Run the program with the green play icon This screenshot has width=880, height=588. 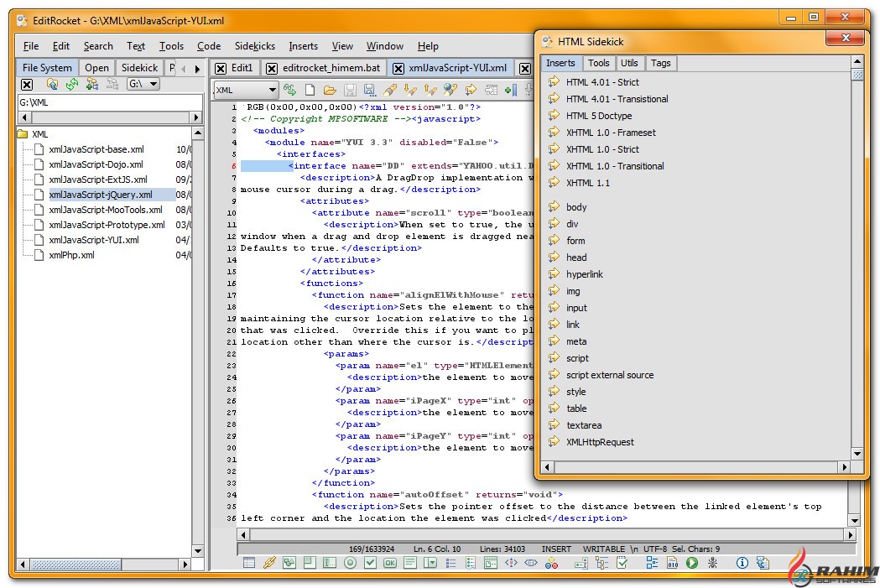point(690,563)
